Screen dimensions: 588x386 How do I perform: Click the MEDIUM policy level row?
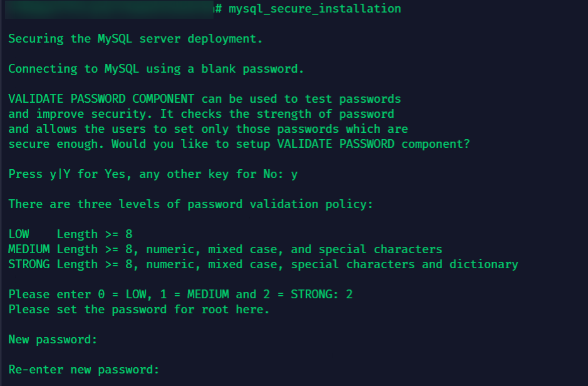[x=225, y=249]
